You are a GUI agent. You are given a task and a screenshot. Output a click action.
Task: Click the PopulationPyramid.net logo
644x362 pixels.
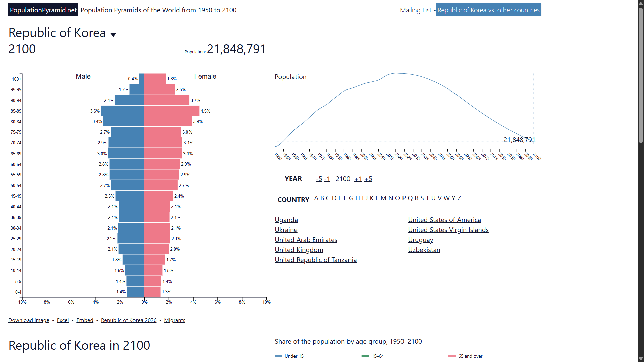[43, 10]
